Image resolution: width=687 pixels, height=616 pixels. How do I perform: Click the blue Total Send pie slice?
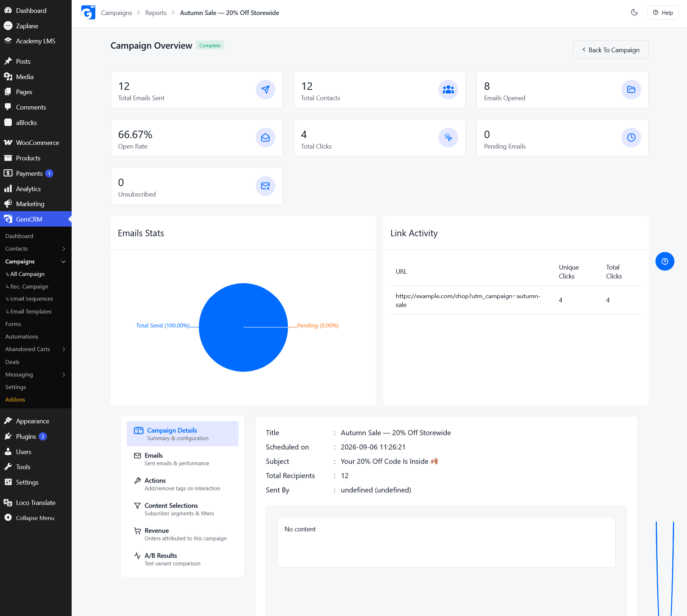[x=243, y=328]
